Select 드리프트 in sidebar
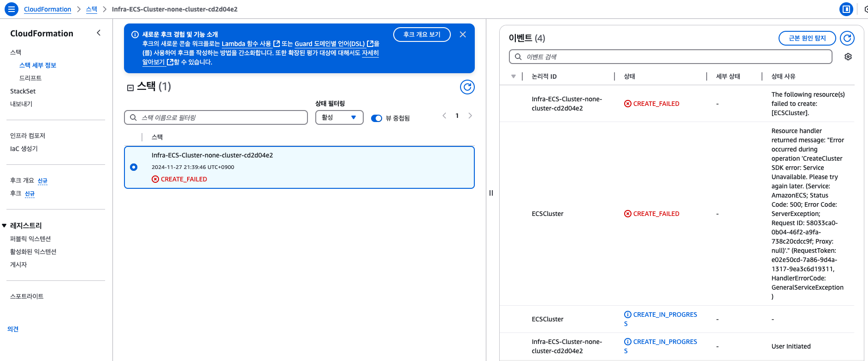 [30, 78]
